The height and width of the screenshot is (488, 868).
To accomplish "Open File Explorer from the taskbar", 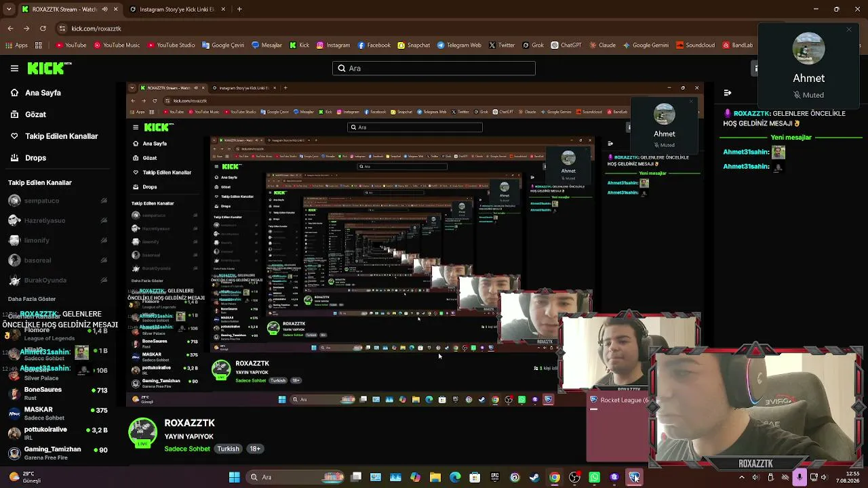I will [435, 477].
